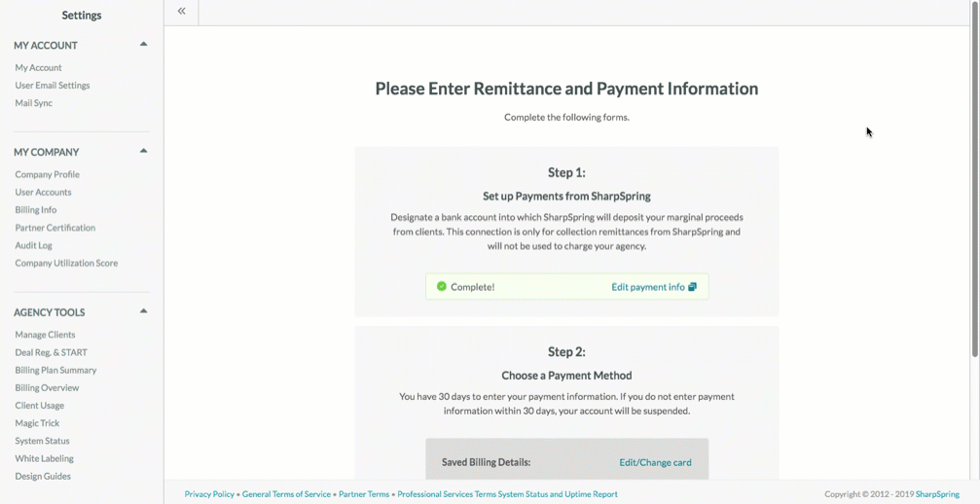Click Edit payment info link
This screenshot has width=980, height=504.
pyautogui.click(x=648, y=287)
